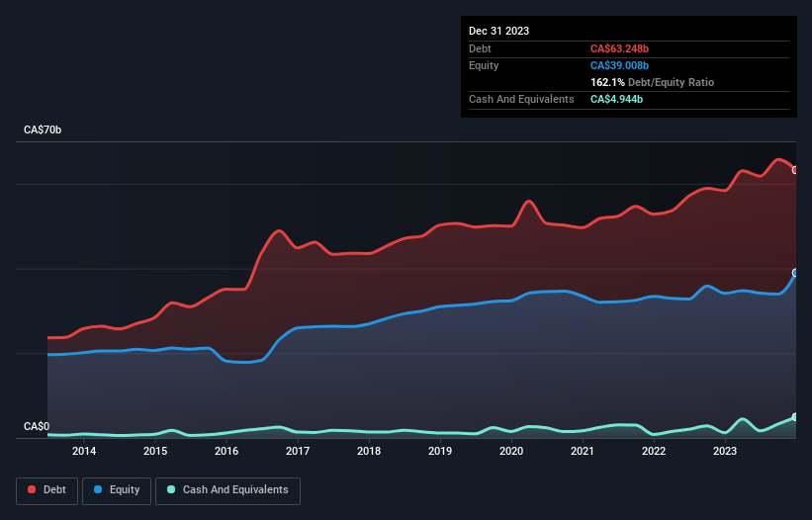
Task: Click the Dec 31 2023 tooltip date
Action: coord(498,31)
